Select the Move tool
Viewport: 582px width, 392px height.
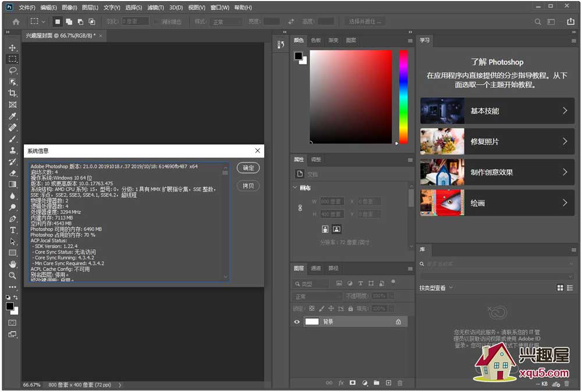(12, 48)
